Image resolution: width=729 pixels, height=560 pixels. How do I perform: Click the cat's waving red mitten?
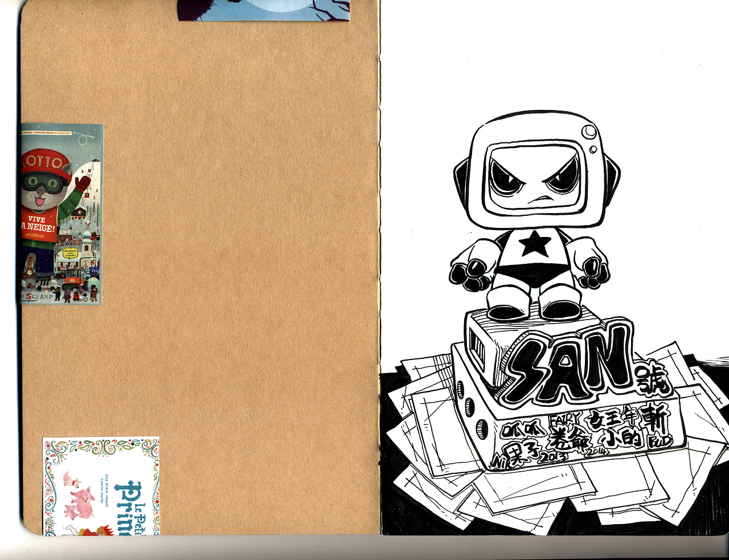pos(83,182)
